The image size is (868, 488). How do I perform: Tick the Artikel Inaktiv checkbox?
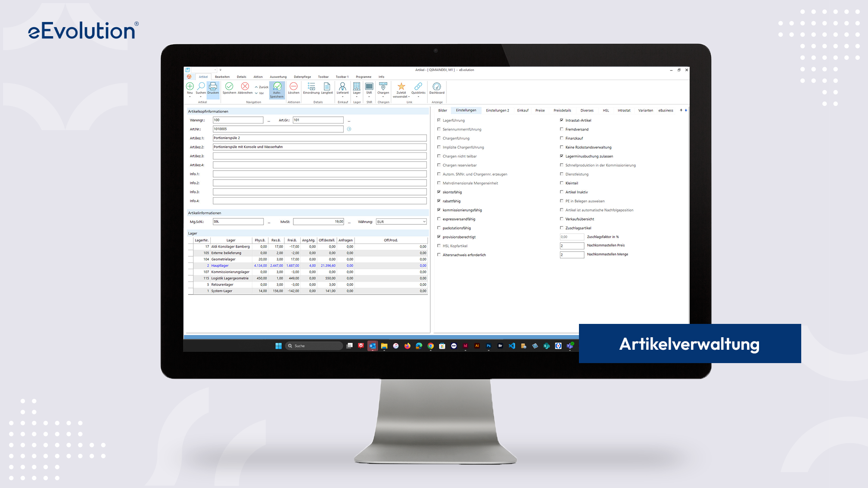562,192
